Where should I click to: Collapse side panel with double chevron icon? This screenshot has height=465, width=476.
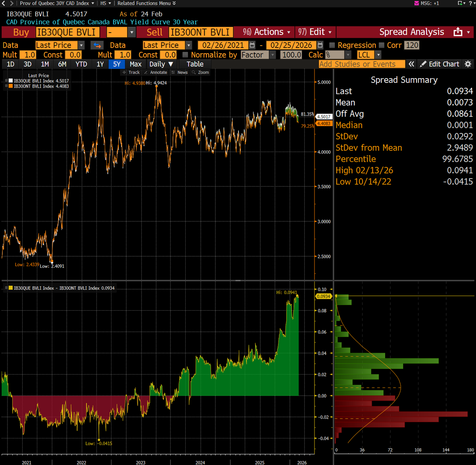[x=412, y=64]
